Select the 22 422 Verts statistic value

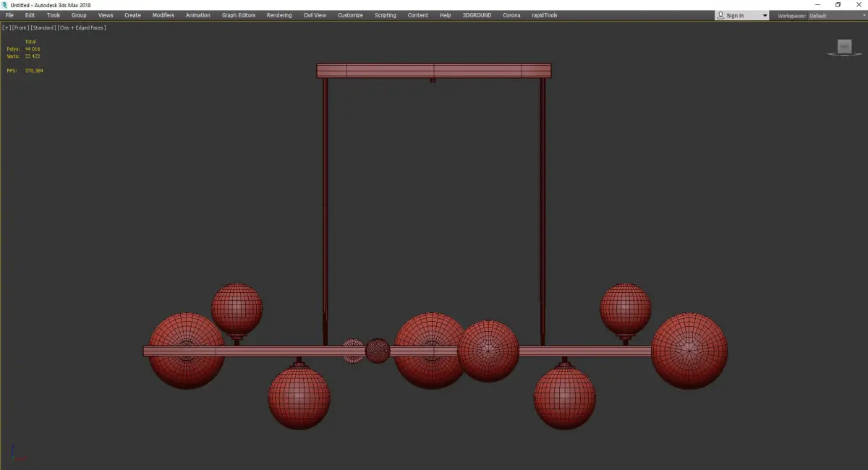point(33,56)
